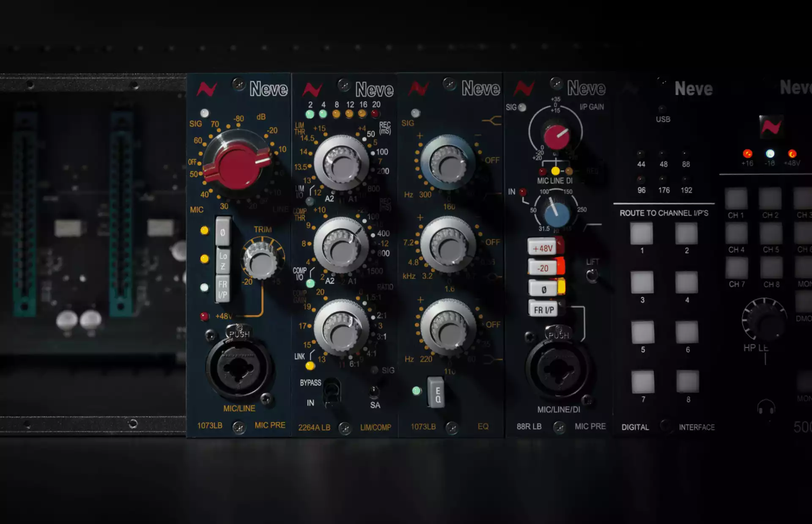Click the green COMP I/O indicator LED
This screenshot has height=524, width=812.
pos(310,283)
